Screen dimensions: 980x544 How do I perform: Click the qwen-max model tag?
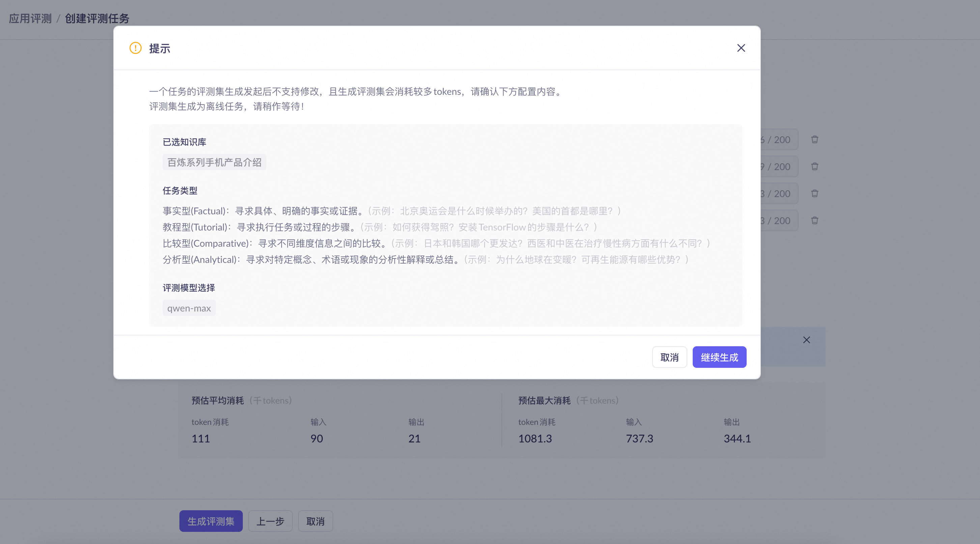tap(189, 308)
